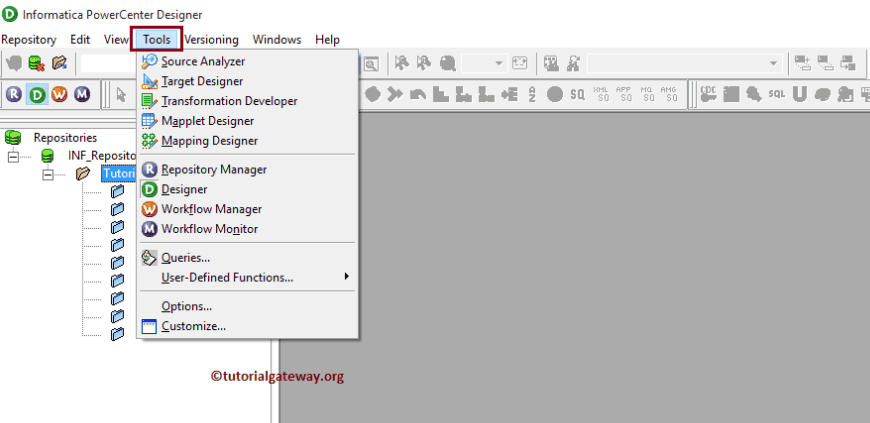Click the double-chevron arrow transformation icon
Screen dimensions: 870x423
(394, 94)
